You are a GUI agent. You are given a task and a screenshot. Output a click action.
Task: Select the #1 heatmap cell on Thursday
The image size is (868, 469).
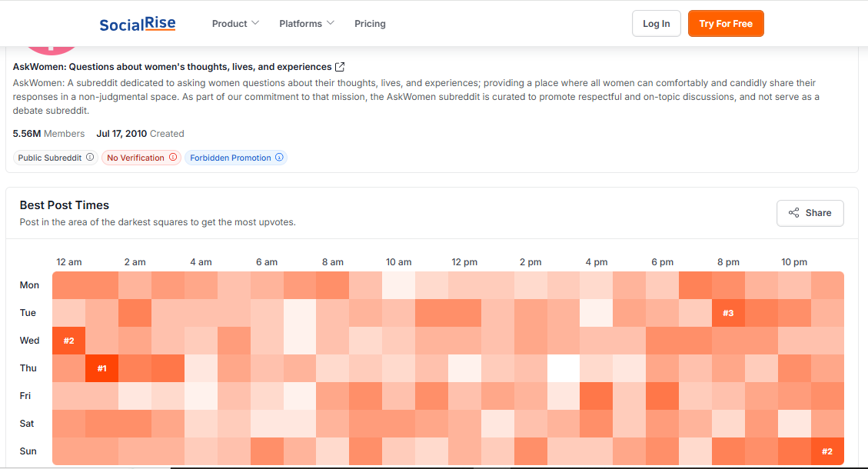101,368
